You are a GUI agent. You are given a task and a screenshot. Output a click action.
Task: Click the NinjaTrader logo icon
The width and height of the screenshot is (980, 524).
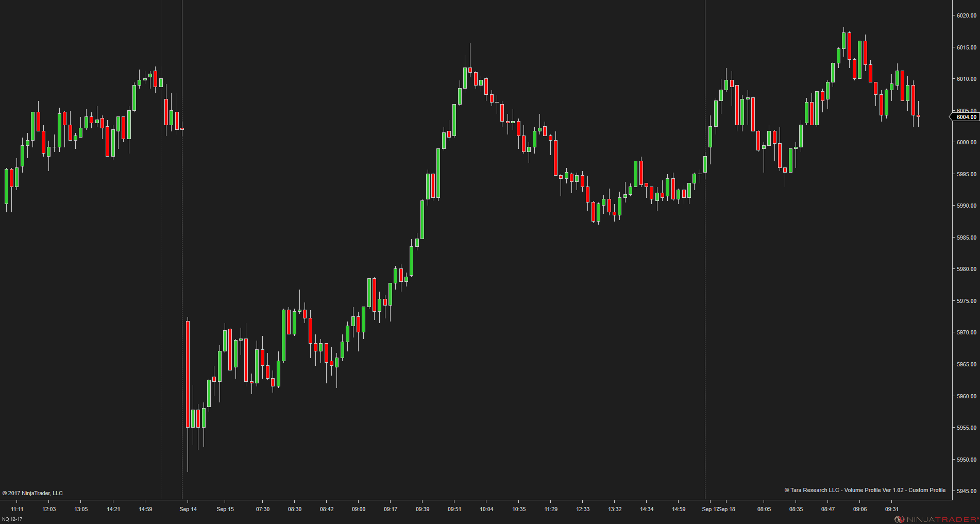pos(899,519)
